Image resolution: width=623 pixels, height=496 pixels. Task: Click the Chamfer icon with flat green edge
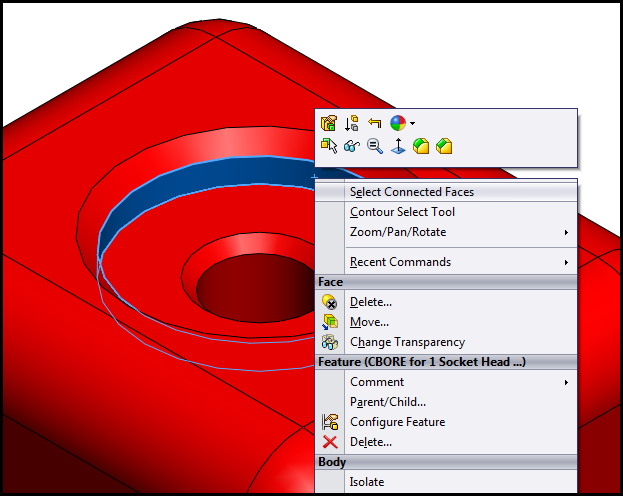click(x=444, y=146)
